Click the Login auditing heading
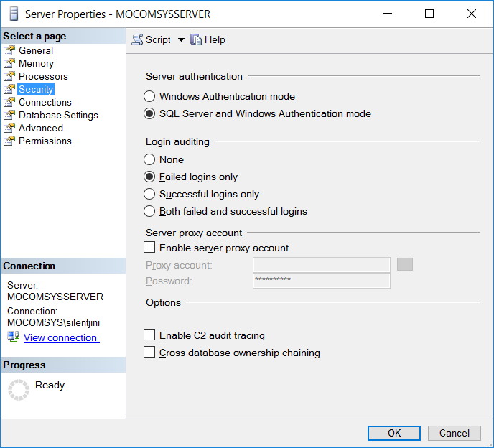This screenshot has height=448, width=494. (177, 141)
